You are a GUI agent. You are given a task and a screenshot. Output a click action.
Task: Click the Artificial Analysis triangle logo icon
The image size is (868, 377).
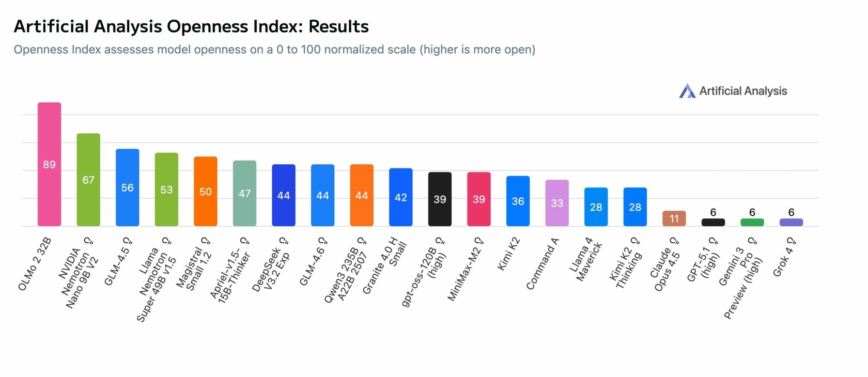pyautogui.click(x=687, y=91)
